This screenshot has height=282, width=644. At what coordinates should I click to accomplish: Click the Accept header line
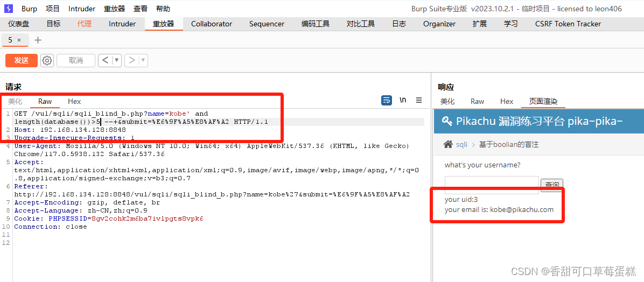(216, 171)
